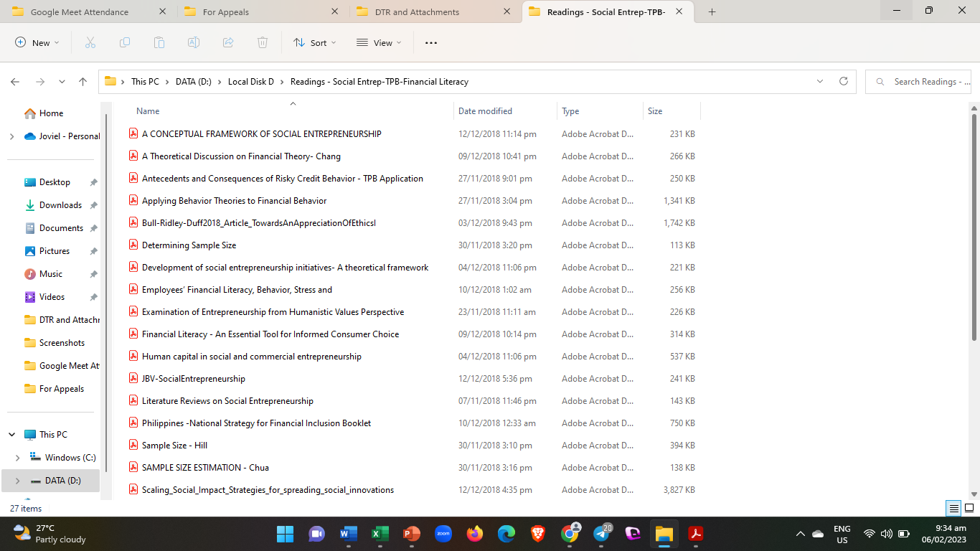Click the New button in toolbar
Image resolution: width=980 pixels, height=551 pixels.
tap(37, 43)
